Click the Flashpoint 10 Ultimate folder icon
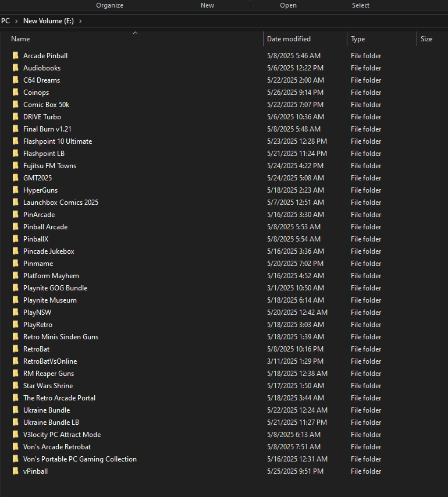Image resolution: width=448 pixels, height=497 pixels. pos(15,141)
